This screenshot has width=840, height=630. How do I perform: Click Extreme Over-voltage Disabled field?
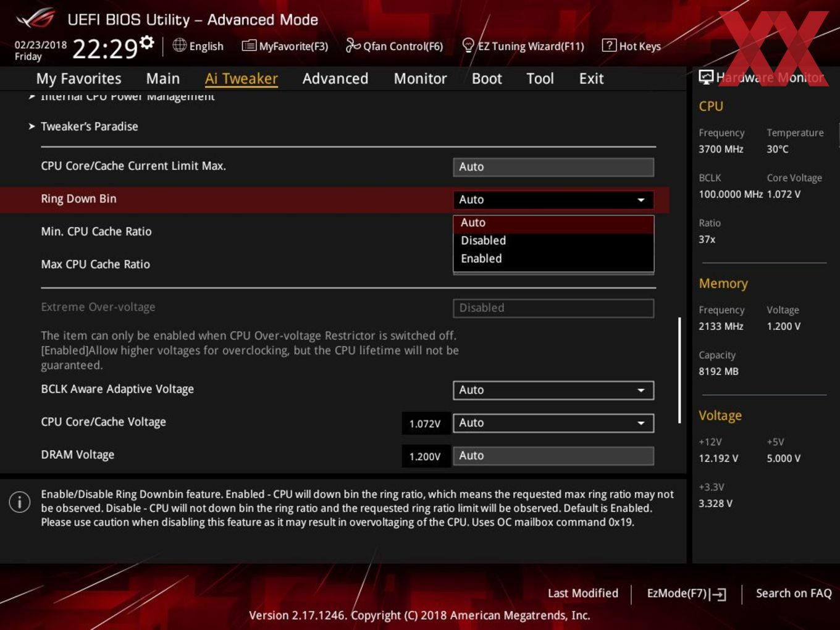(x=553, y=308)
